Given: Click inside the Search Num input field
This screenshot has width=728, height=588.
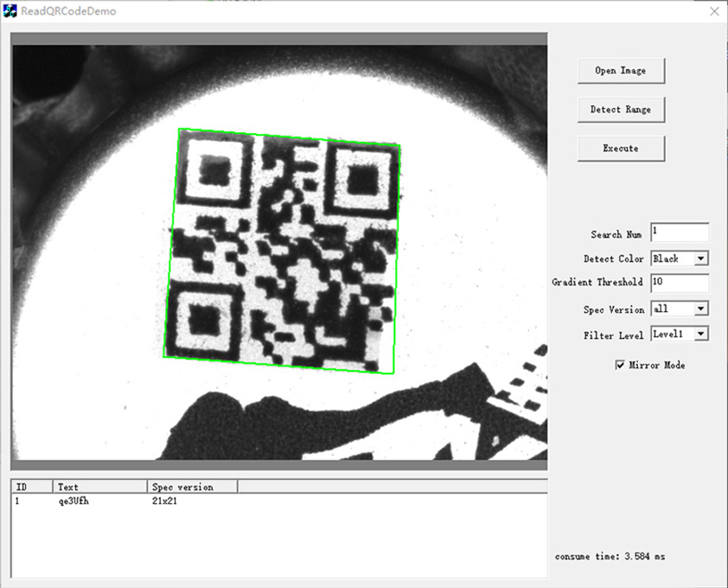Looking at the screenshot, I should pyautogui.click(x=679, y=232).
